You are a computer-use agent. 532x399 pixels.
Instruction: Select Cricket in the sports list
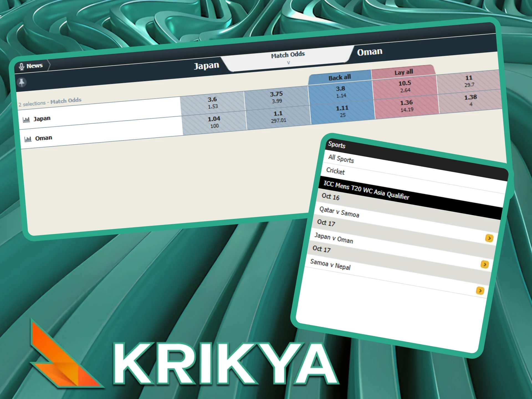pos(335,171)
